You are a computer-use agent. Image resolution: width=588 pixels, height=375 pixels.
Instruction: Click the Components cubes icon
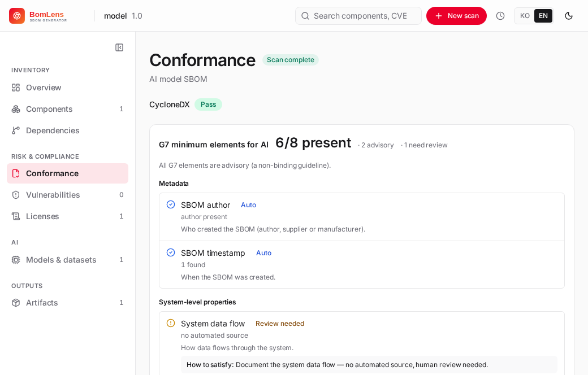click(x=16, y=109)
